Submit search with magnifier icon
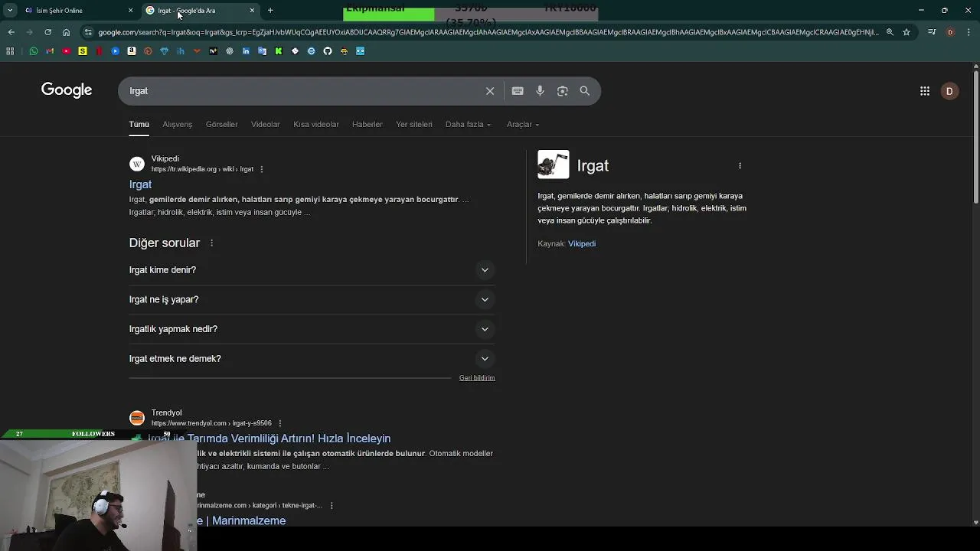Viewport: 980px width, 551px height. click(585, 91)
